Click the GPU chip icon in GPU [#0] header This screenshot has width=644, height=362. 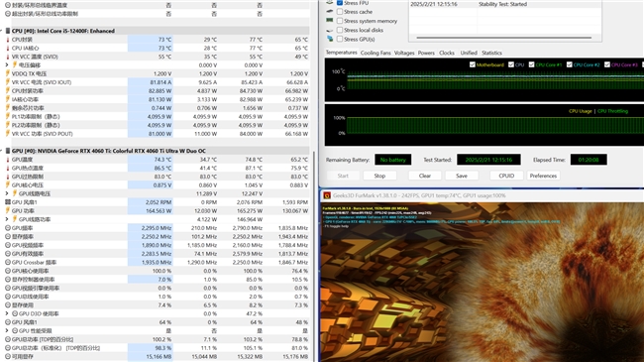click(x=7, y=151)
